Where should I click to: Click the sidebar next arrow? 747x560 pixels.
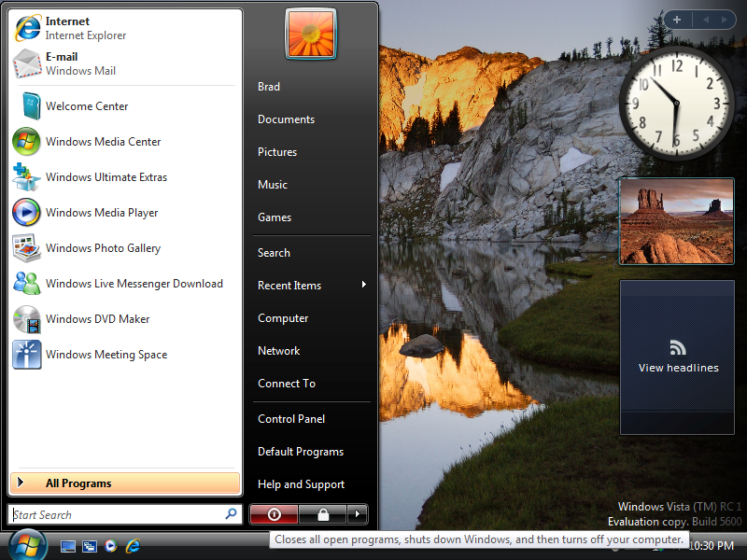tap(725, 20)
